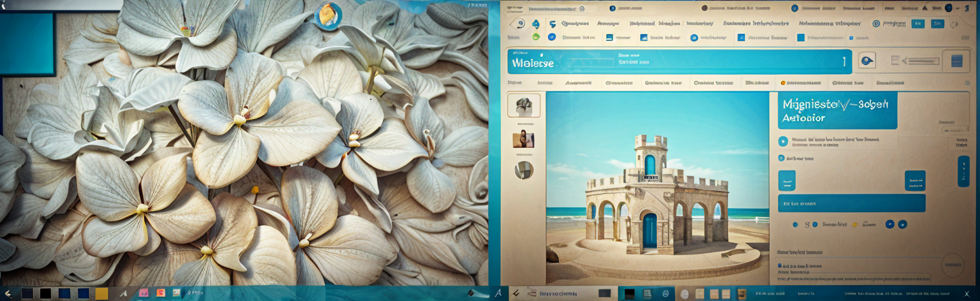Click the castle tower photo in the main view
The width and height of the screenshot is (980, 301).
(x=657, y=188)
